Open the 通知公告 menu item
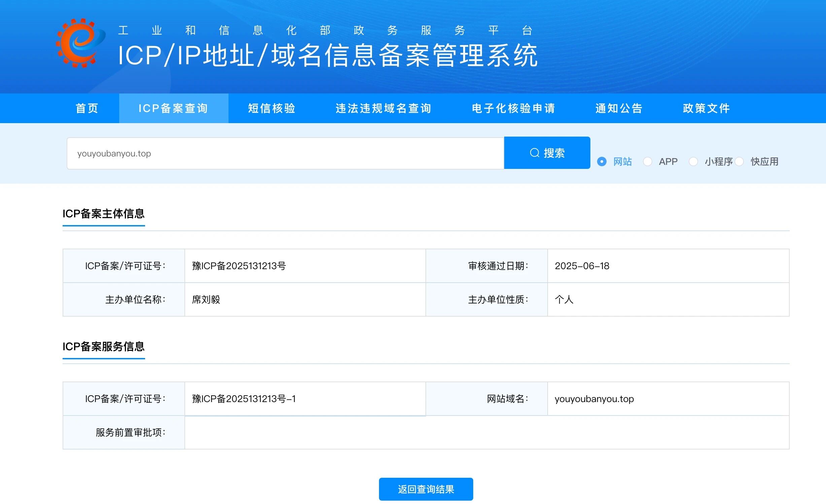Image resolution: width=826 pixels, height=504 pixels. click(619, 108)
